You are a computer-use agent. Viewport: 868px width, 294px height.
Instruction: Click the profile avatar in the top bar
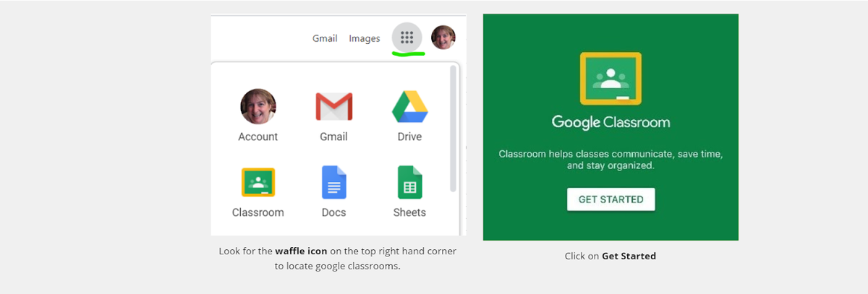click(x=443, y=38)
